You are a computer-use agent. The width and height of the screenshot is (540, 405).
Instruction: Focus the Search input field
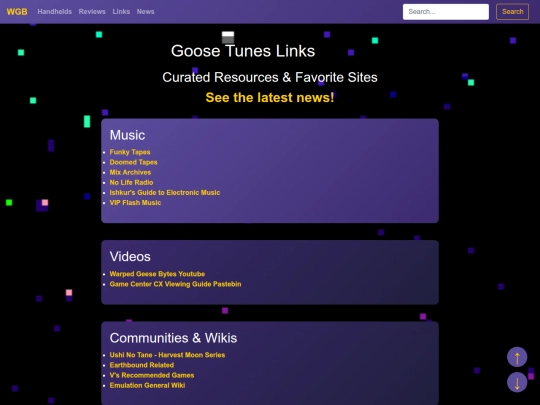pos(446,12)
